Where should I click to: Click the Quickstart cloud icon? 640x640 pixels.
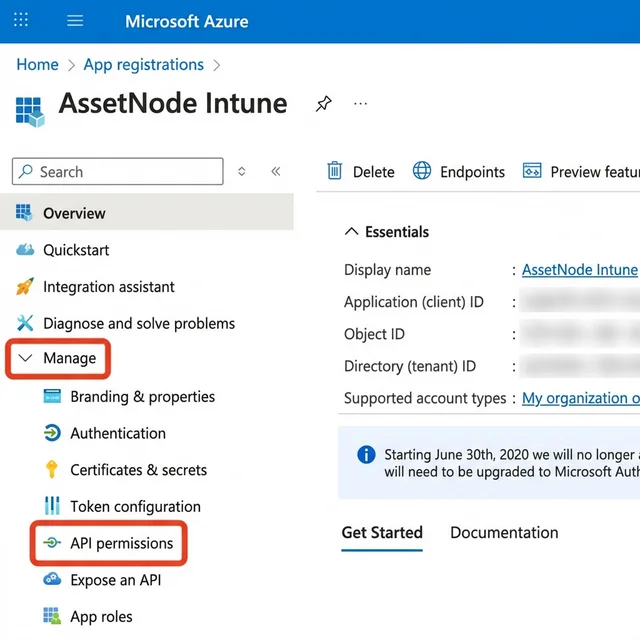coord(25,249)
